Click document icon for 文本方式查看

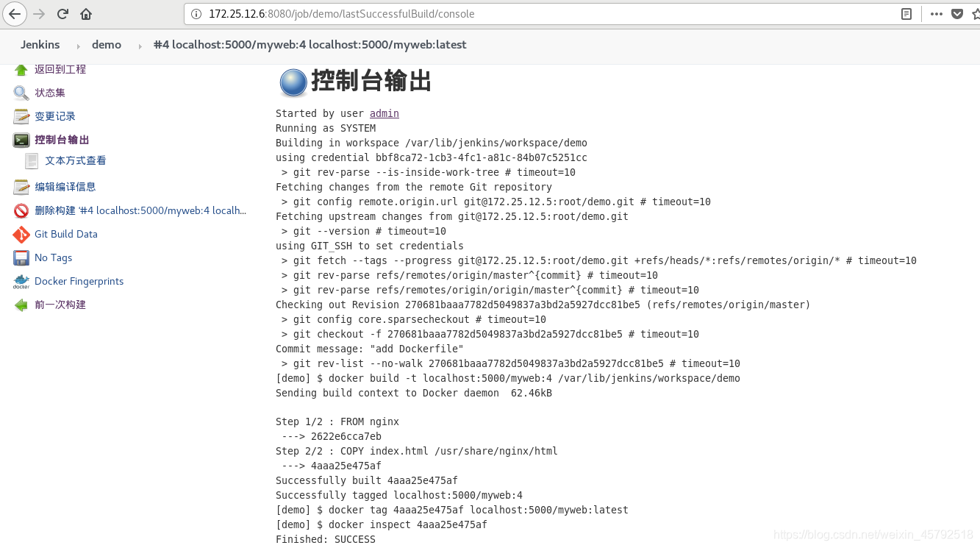pos(32,160)
